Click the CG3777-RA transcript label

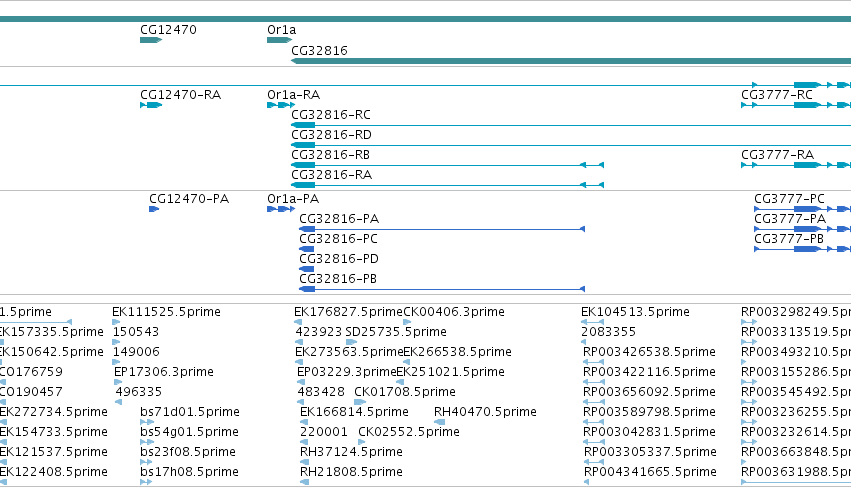point(778,155)
